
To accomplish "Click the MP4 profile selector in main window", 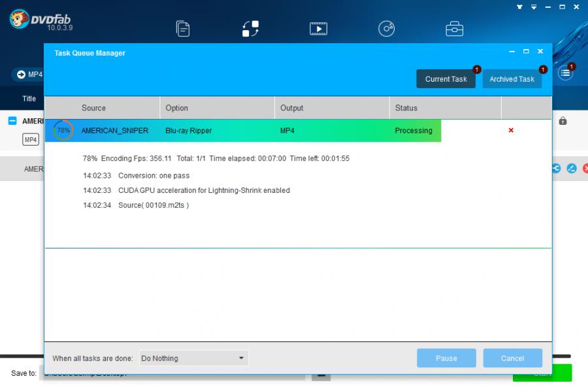I will [29, 75].
